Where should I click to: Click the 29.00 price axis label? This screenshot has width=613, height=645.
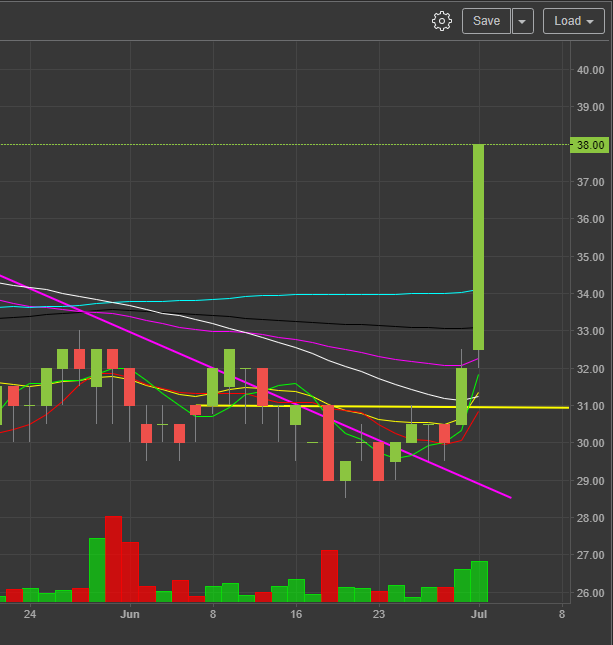click(590, 481)
